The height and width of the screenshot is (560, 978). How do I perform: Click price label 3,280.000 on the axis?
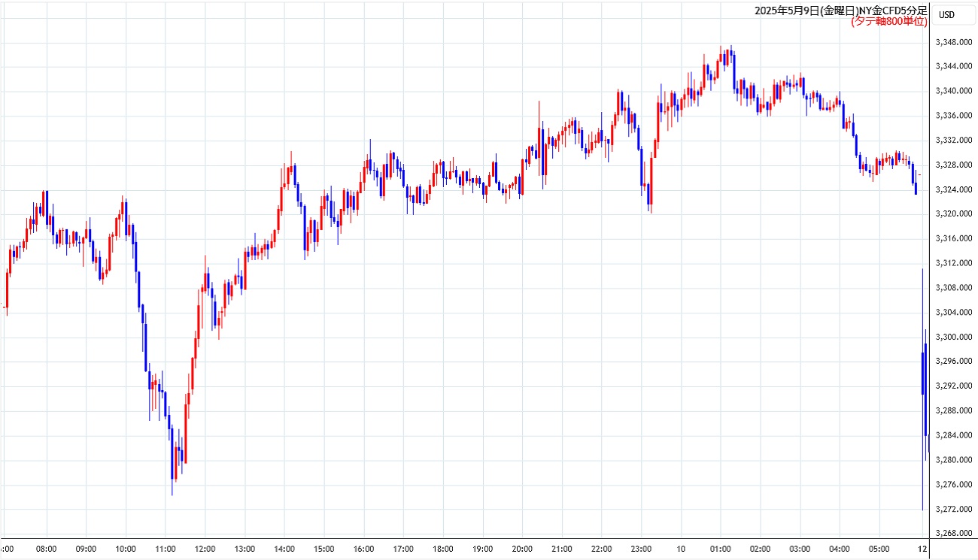pos(954,460)
